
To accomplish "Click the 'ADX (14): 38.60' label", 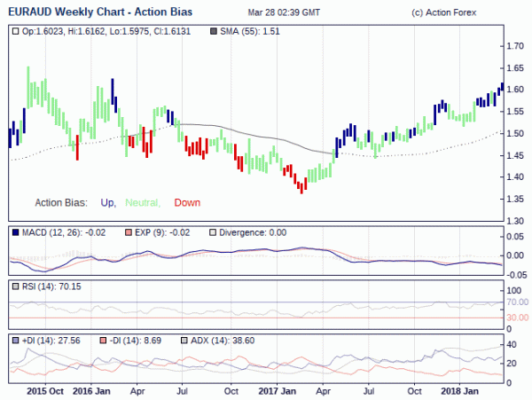I will pyautogui.click(x=223, y=341).
